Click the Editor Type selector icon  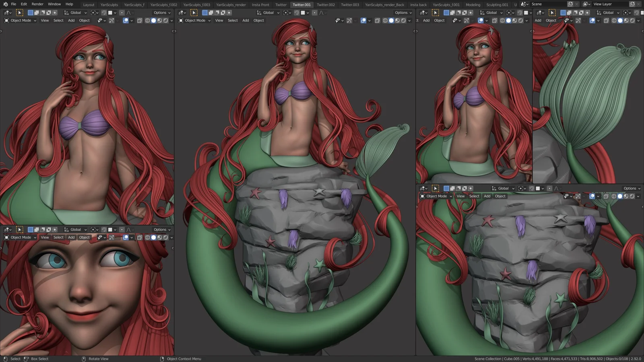click(x=6, y=12)
